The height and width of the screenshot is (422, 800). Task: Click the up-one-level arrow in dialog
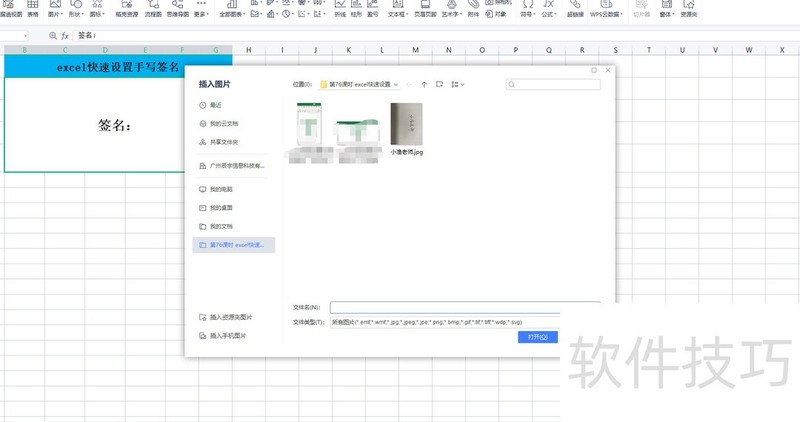click(424, 85)
